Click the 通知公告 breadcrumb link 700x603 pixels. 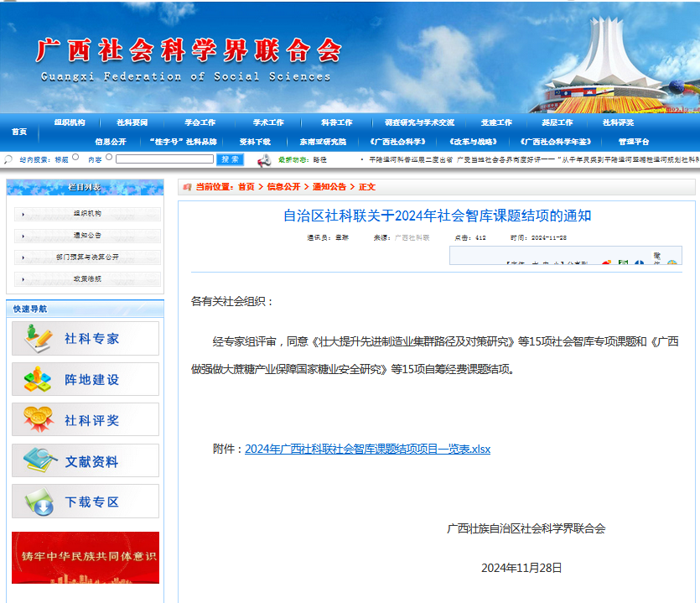coord(329,187)
